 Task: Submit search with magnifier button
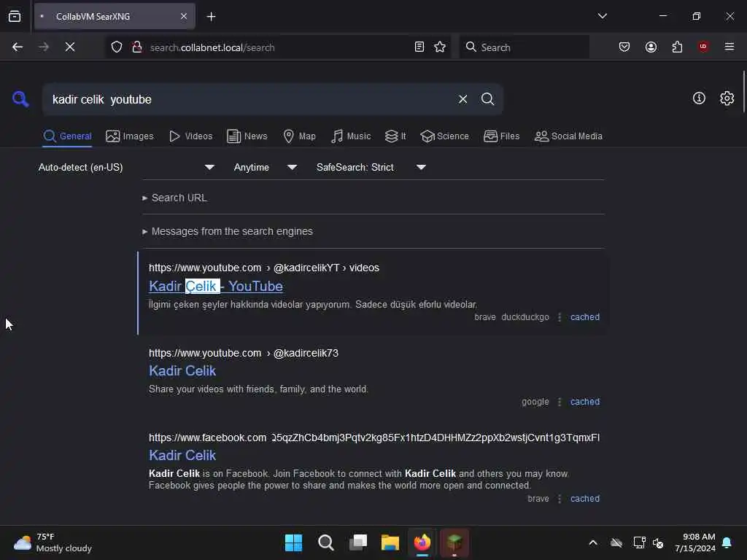(x=487, y=99)
